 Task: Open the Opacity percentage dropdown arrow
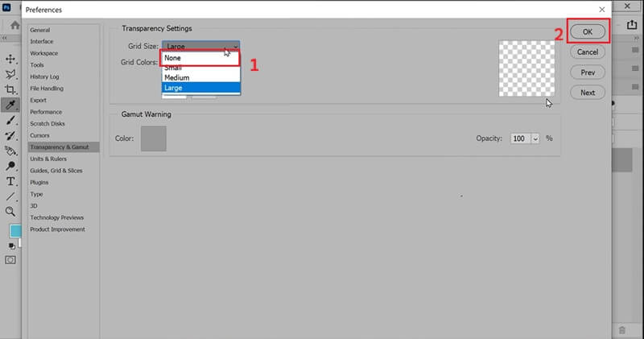point(535,138)
